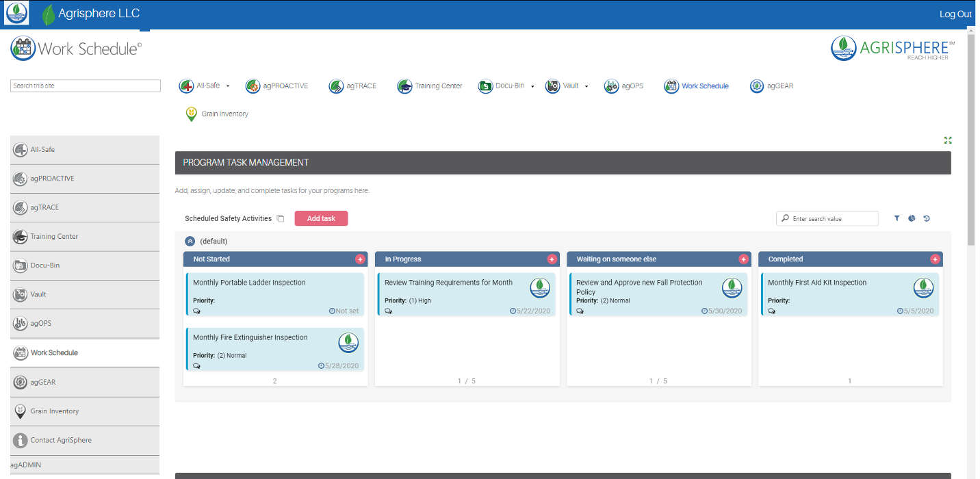This screenshot has height=479, width=980.
Task: Focus the Search this site field
Action: pyautogui.click(x=86, y=86)
